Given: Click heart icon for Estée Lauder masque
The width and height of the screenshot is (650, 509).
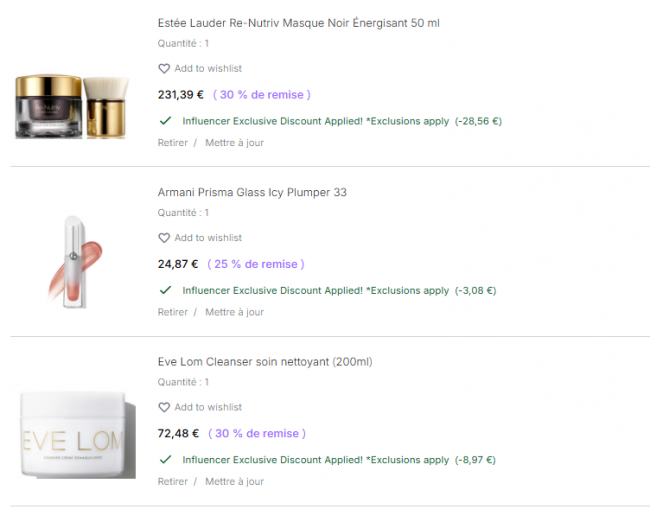Looking at the screenshot, I should point(164,68).
